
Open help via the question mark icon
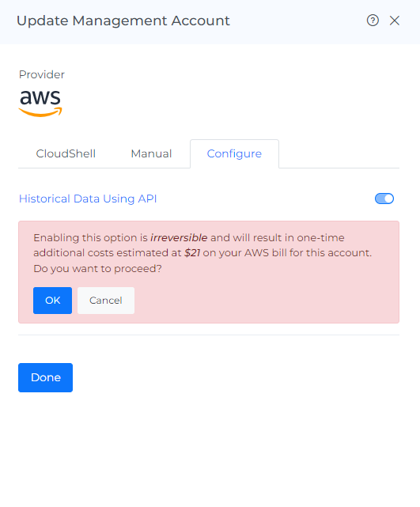pos(373,21)
